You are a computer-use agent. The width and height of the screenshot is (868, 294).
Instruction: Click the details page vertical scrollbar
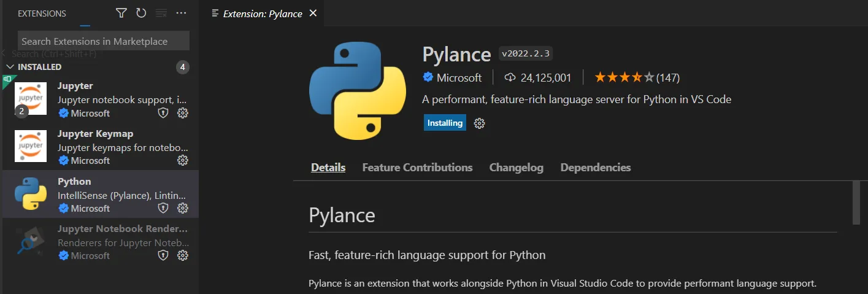pos(856,203)
